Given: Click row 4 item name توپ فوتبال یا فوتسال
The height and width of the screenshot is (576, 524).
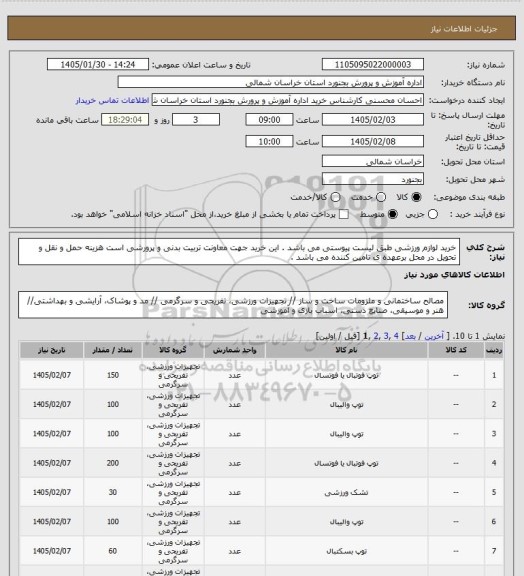Looking at the screenshot, I should [x=346, y=463].
